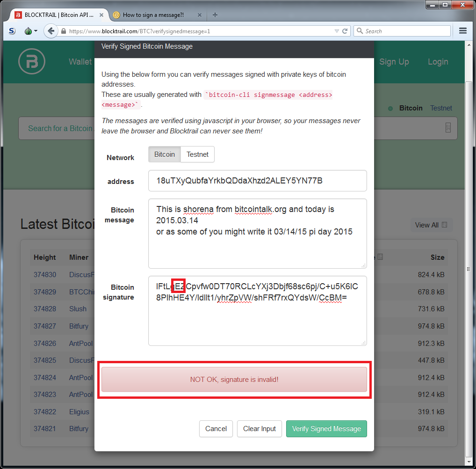Open block height 374827
This screenshot has height=469, width=476.
point(45,326)
